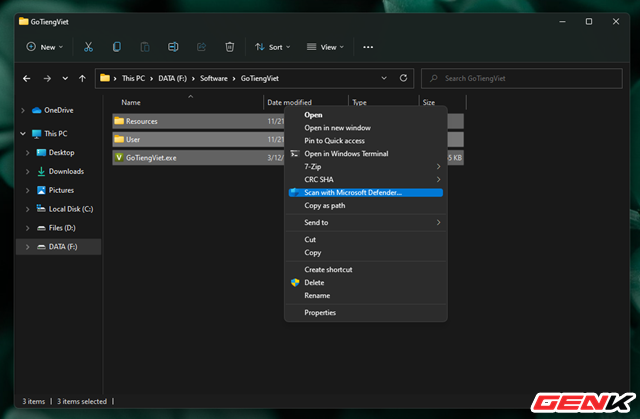
Task: Click the Downloads arrow icon in sidebar
Action: 41,171
